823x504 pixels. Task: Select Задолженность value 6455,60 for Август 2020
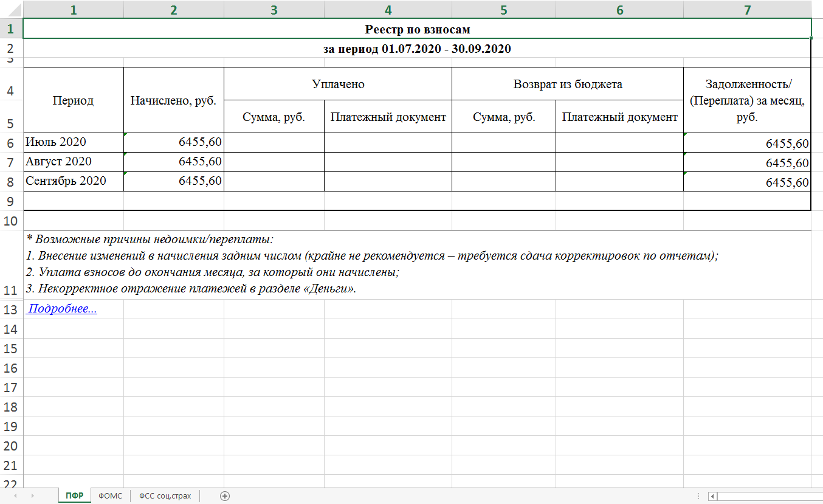[747, 162]
